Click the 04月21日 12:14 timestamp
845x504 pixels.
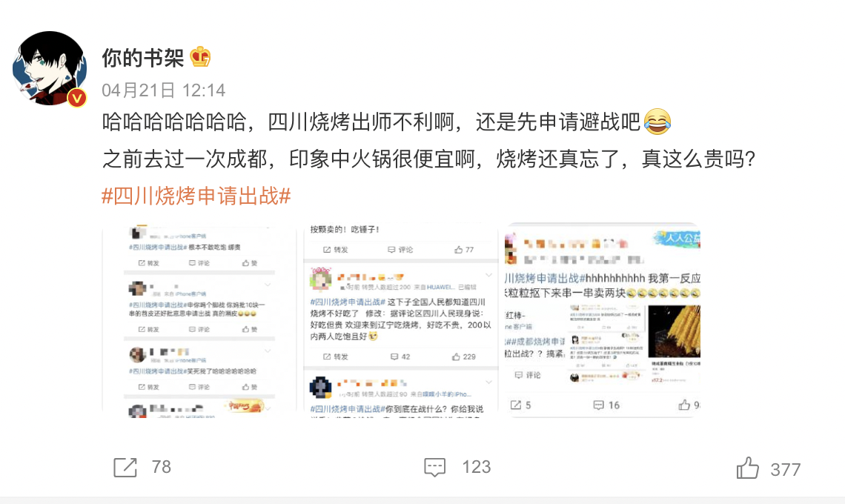coord(163,90)
